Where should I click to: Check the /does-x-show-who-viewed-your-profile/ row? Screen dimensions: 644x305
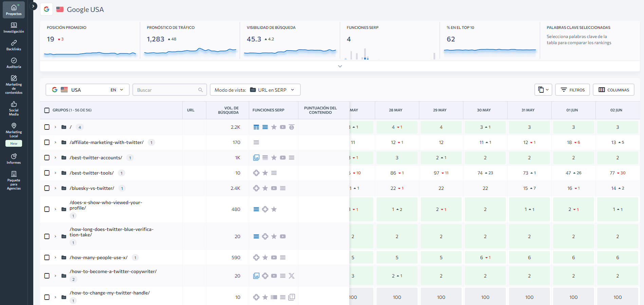click(x=47, y=209)
